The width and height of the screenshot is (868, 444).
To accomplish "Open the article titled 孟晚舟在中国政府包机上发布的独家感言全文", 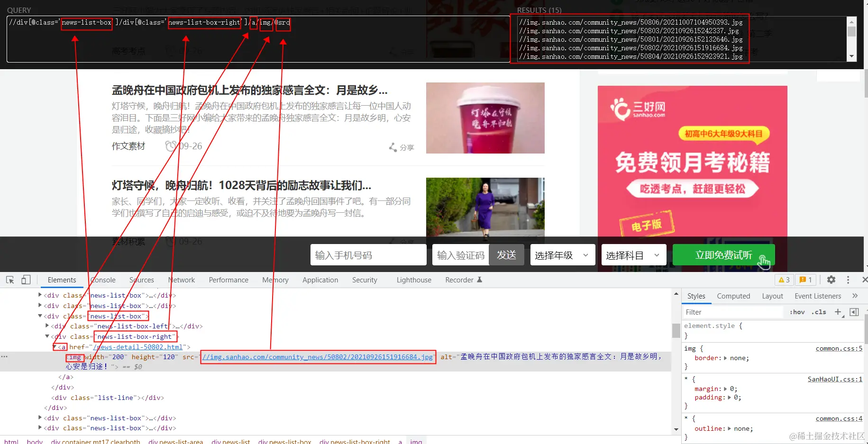I will tap(250, 90).
